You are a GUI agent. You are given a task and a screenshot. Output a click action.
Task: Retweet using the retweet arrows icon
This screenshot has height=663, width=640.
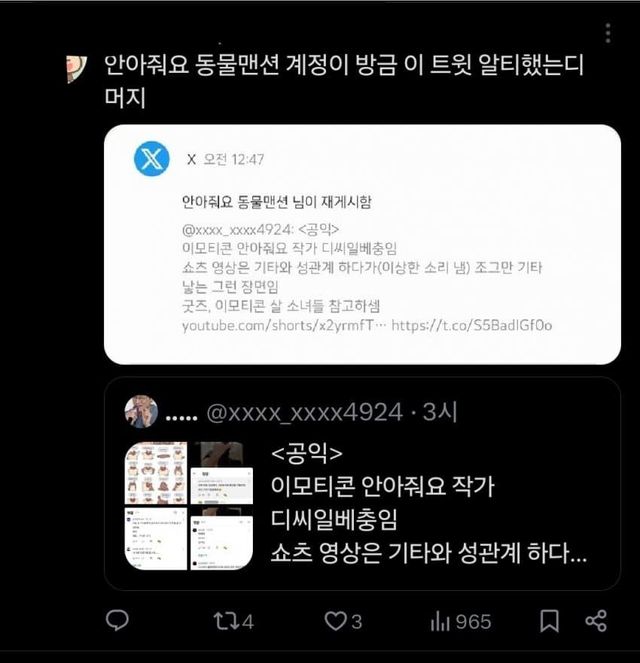point(224,621)
